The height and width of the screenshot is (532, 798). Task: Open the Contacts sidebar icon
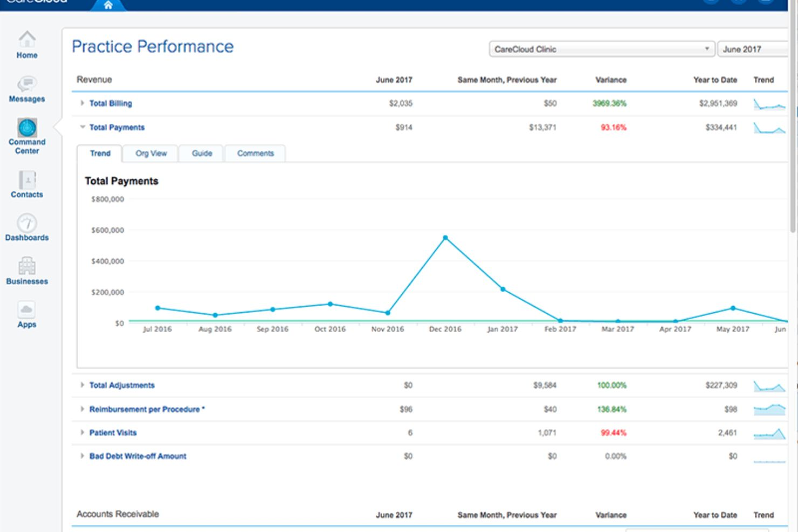pyautogui.click(x=27, y=179)
